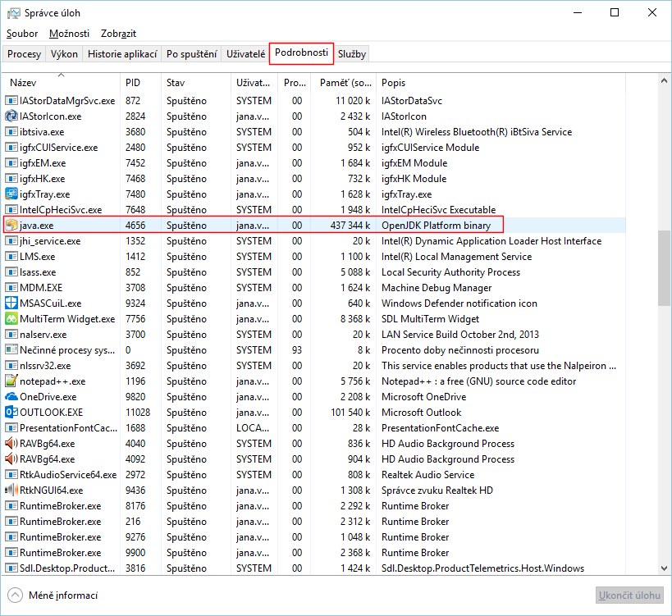Select igfxEM.exe process name
The height and width of the screenshot is (616, 672).
[43, 163]
